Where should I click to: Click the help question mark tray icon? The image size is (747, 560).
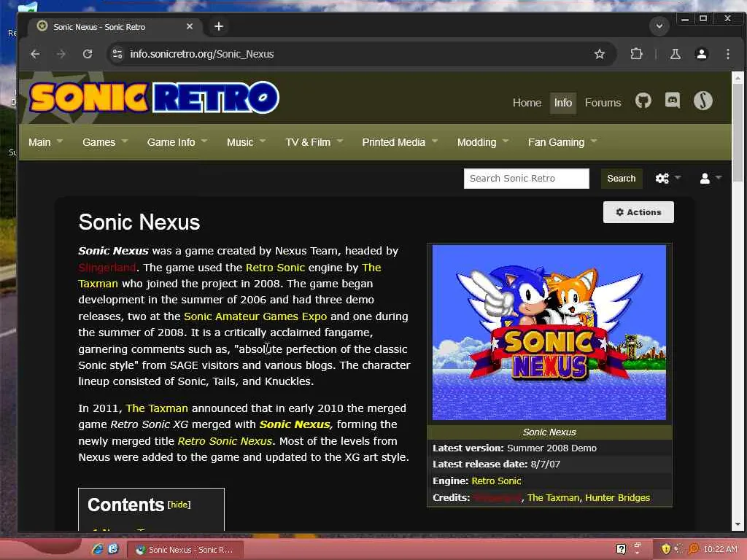pos(621,549)
